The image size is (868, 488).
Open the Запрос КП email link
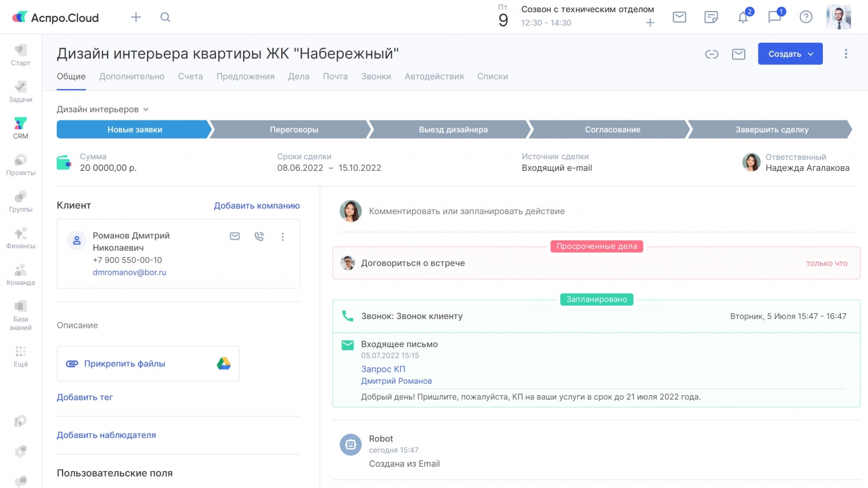[383, 369]
